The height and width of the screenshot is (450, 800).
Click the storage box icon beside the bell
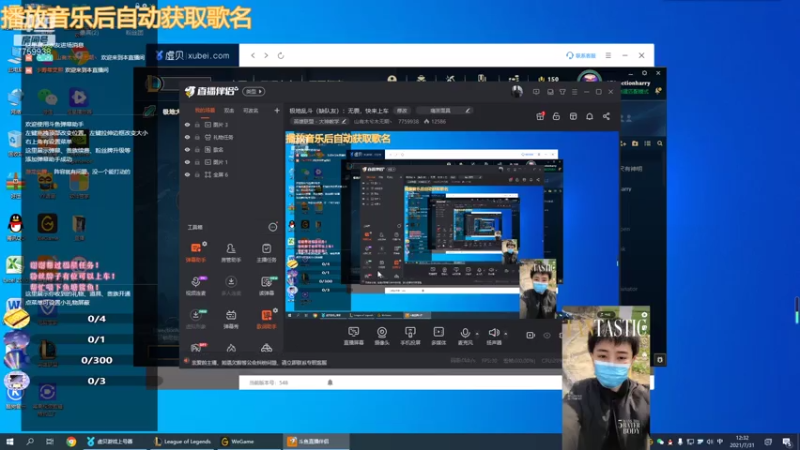[x=573, y=116]
